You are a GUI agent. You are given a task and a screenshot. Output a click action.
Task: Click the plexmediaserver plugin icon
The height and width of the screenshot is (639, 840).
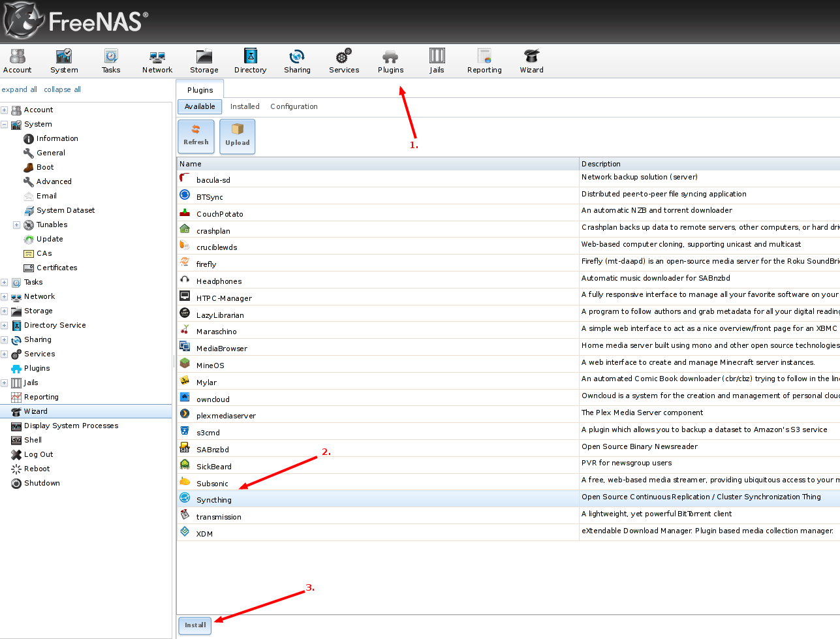coord(185,414)
